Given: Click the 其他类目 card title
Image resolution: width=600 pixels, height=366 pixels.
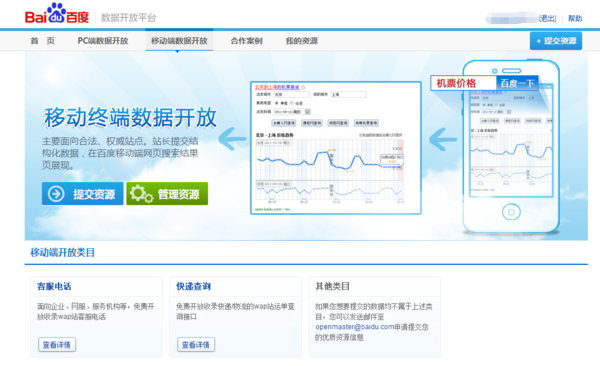Looking at the screenshot, I should click(333, 286).
